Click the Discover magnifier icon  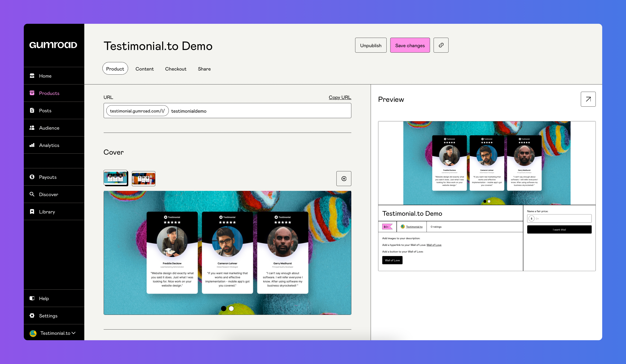(x=32, y=194)
